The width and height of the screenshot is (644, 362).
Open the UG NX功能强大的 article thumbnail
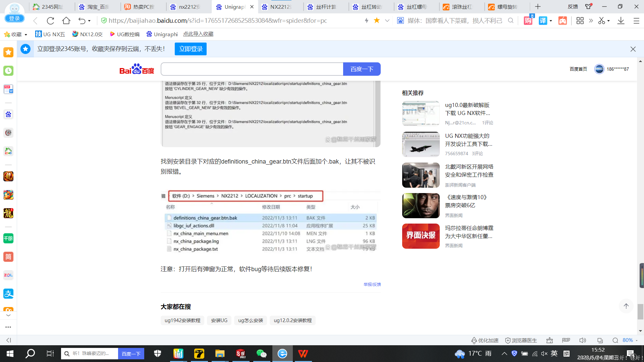pos(421,144)
